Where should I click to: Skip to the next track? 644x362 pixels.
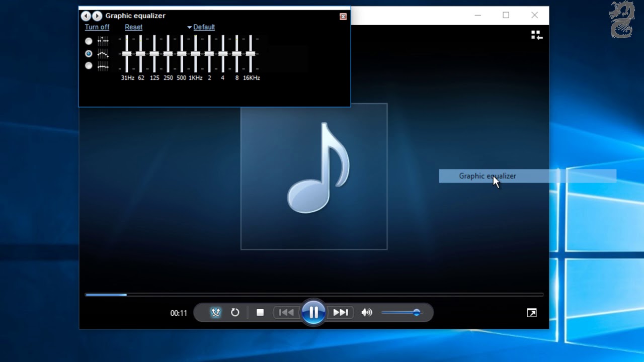click(x=341, y=313)
